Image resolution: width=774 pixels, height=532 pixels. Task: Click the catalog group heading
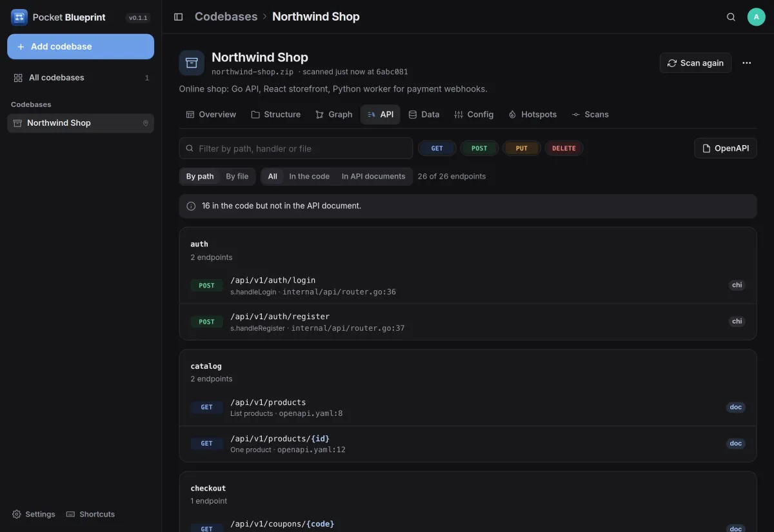tap(206, 366)
